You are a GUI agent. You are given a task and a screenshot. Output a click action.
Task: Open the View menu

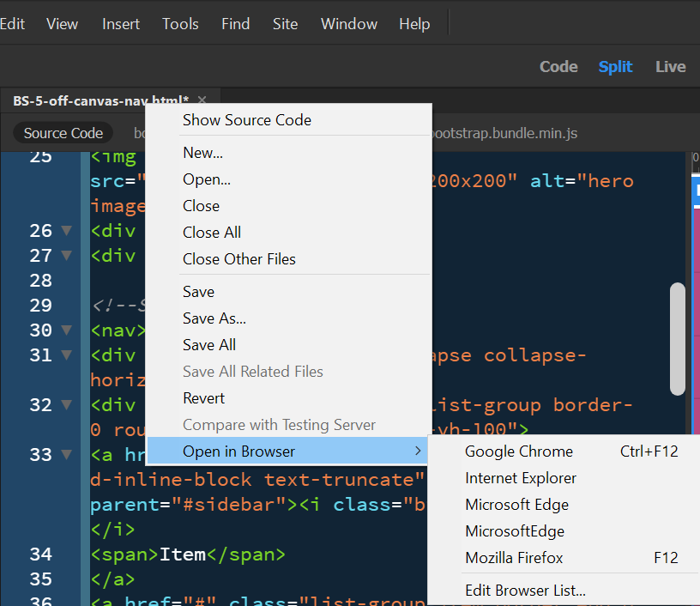point(62,23)
